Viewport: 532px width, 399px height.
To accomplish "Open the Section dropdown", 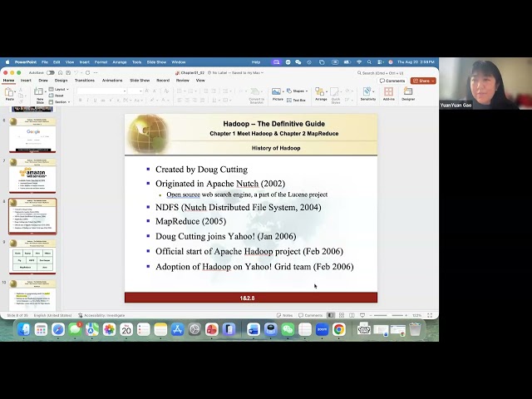I will click(59, 102).
